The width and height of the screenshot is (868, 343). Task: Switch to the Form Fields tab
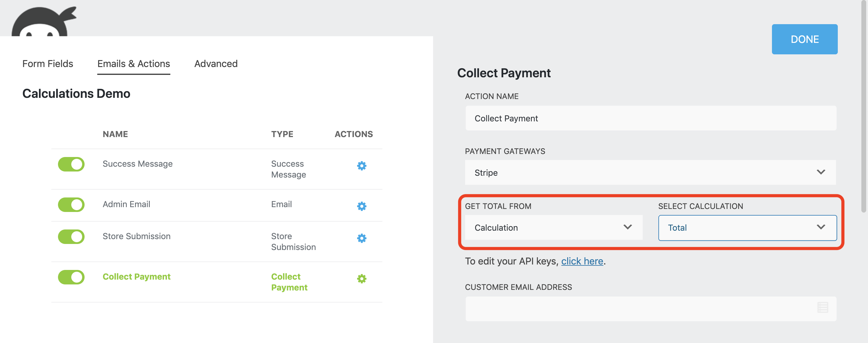[x=47, y=63]
